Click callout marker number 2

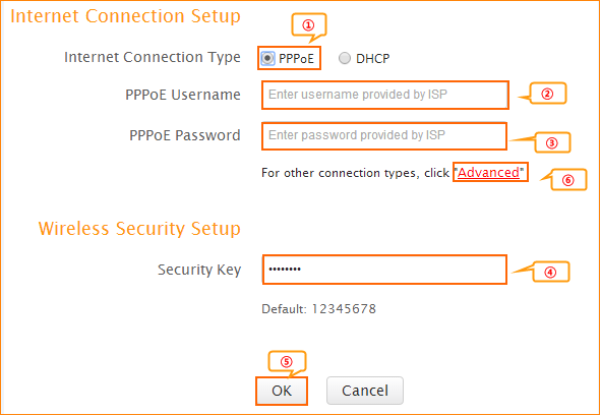pyautogui.click(x=547, y=94)
